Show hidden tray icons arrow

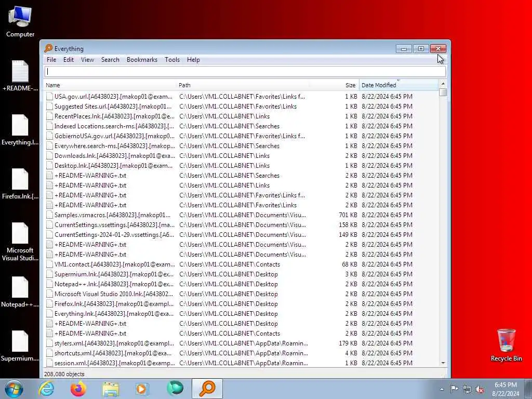(442, 389)
